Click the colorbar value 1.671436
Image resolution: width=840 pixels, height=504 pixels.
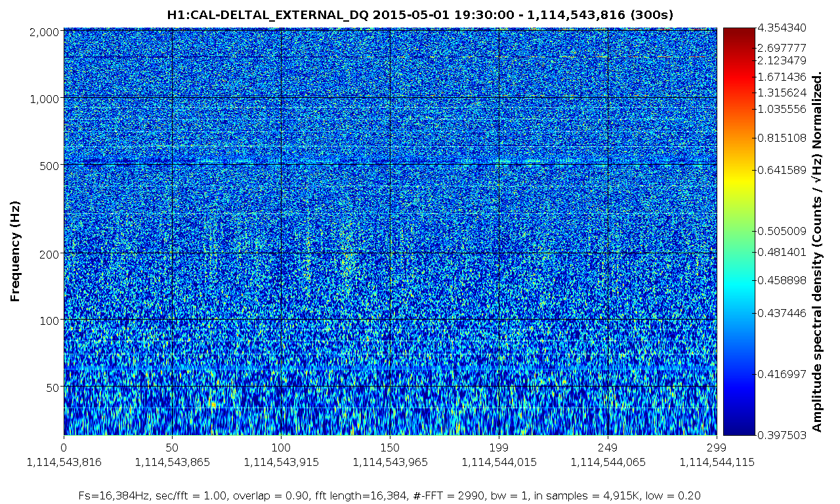[781, 77]
